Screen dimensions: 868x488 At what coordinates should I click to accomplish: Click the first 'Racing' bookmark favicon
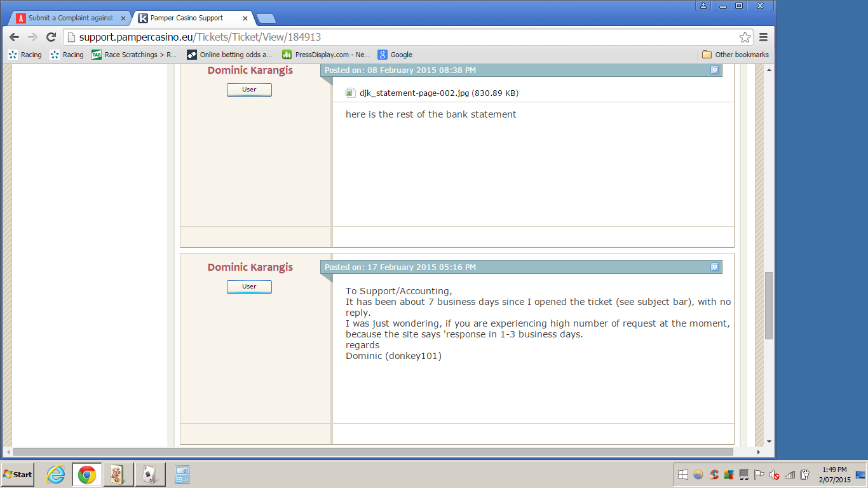coord(13,55)
